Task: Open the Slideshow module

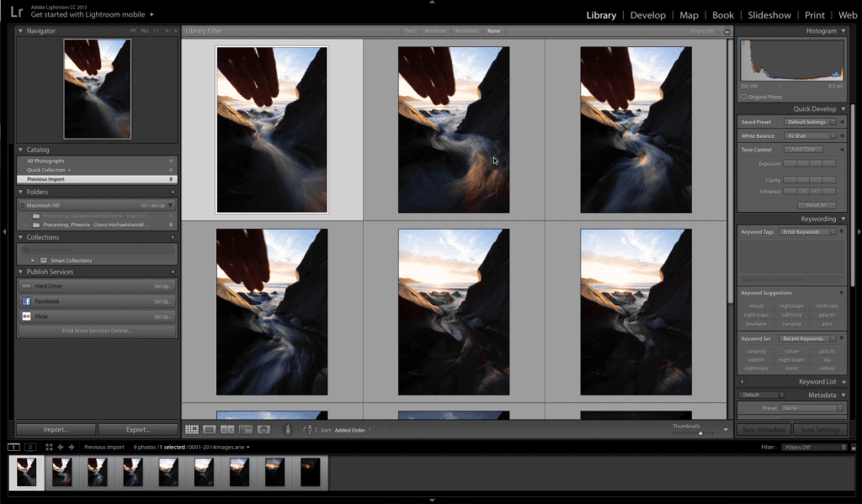Action: pos(769,15)
